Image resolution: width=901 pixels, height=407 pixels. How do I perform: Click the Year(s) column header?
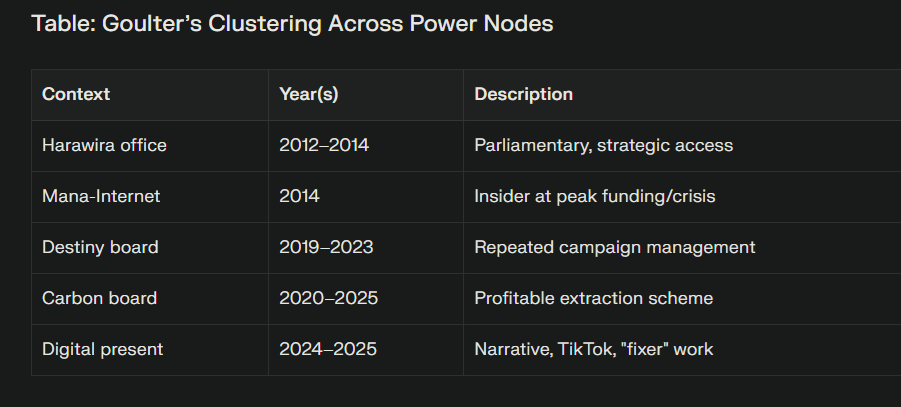click(308, 94)
